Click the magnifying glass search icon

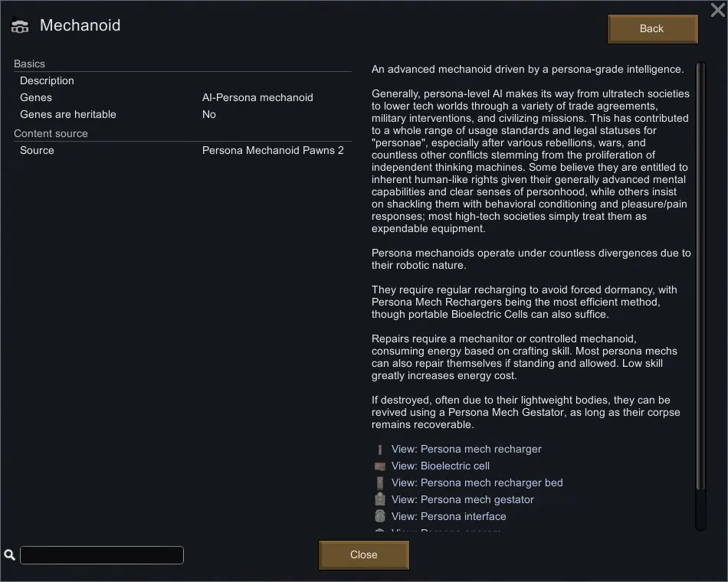coord(9,555)
